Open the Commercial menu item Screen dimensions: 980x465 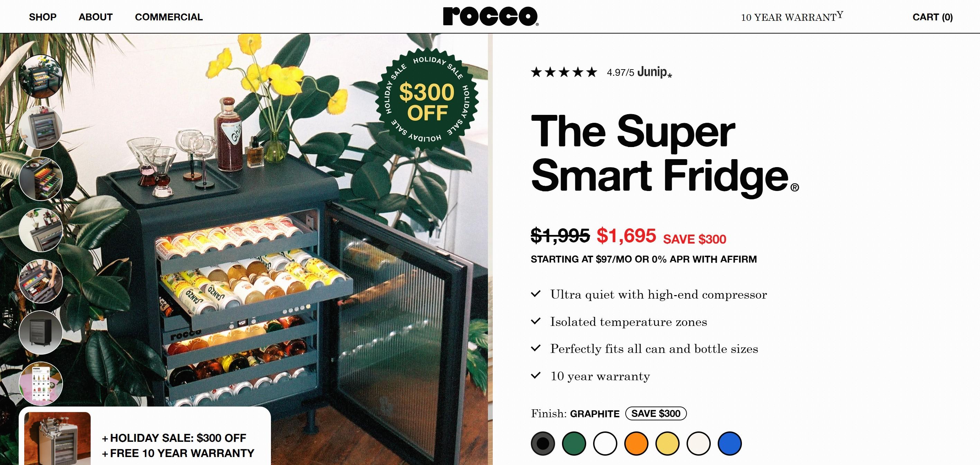tap(169, 17)
